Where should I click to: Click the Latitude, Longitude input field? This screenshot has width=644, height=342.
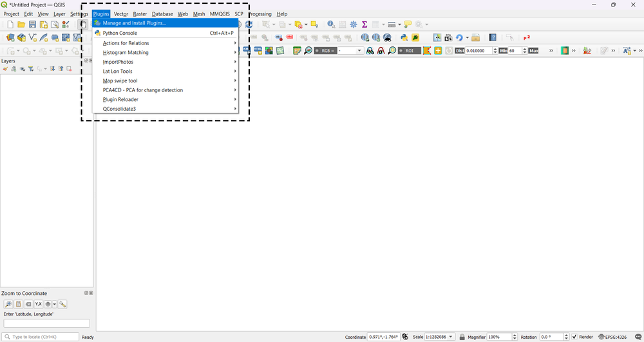[x=47, y=323]
